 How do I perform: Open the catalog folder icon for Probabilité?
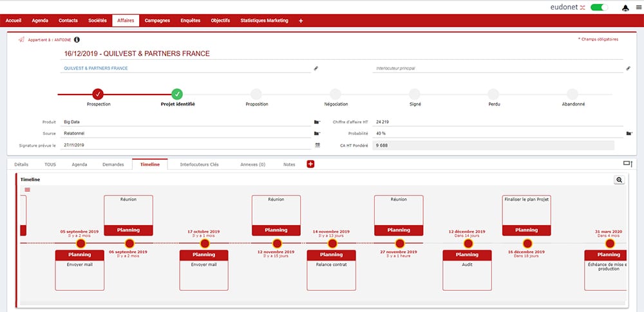point(629,133)
